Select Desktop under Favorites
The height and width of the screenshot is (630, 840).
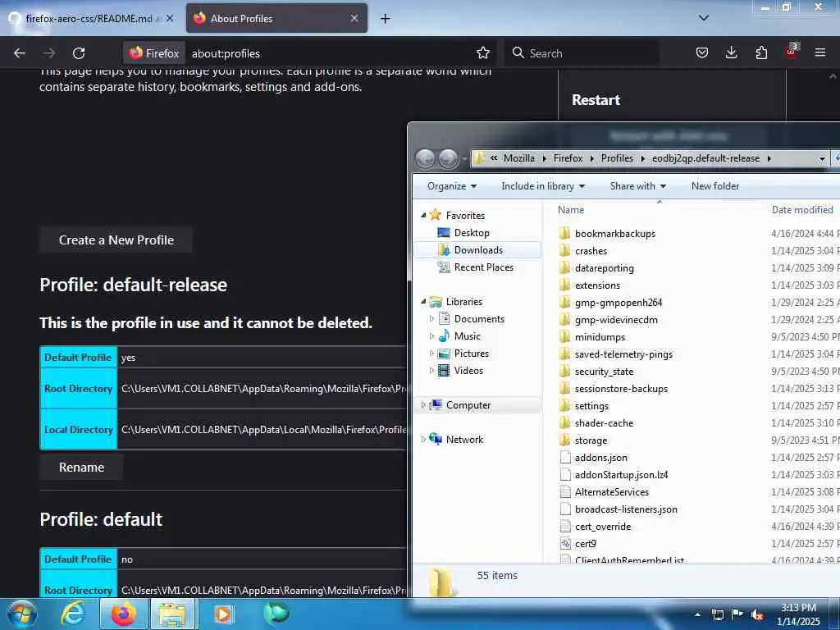point(472,232)
